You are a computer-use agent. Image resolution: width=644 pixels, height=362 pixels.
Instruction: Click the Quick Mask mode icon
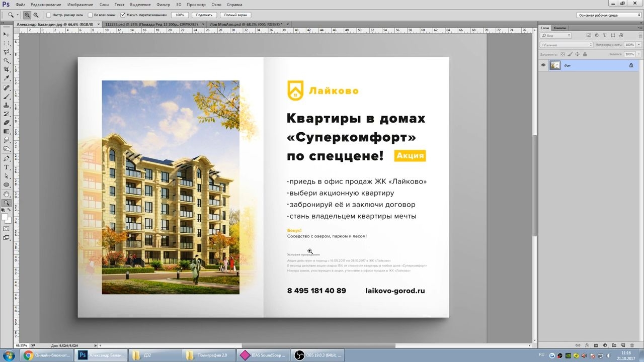[7, 229]
